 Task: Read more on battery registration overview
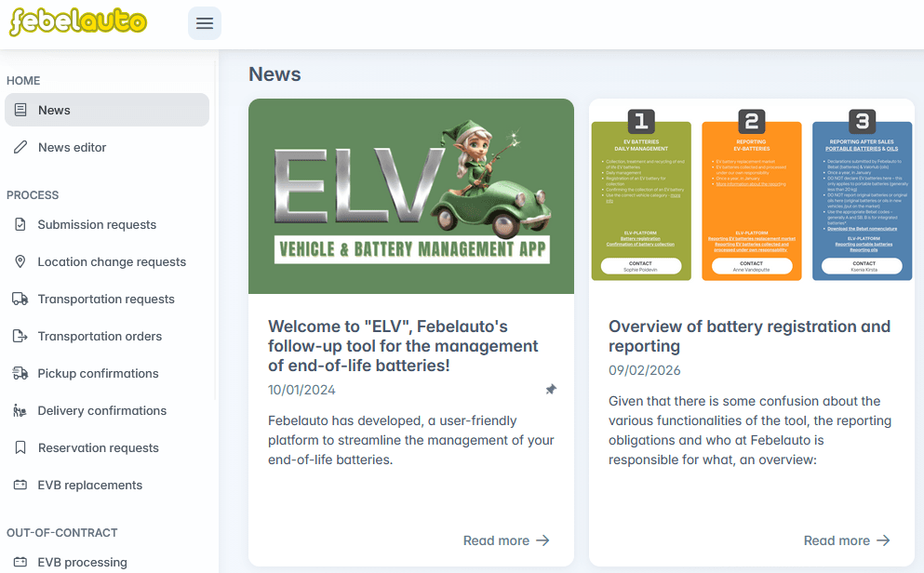tap(847, 540)
